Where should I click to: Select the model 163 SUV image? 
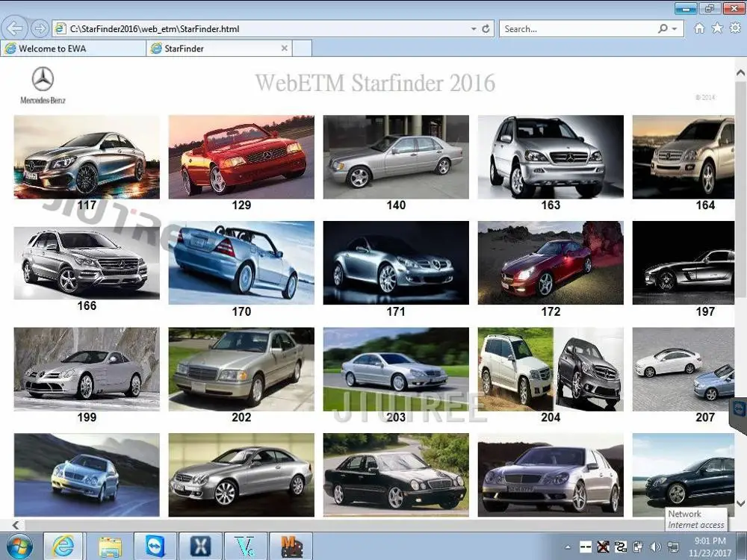coord(551,156)
